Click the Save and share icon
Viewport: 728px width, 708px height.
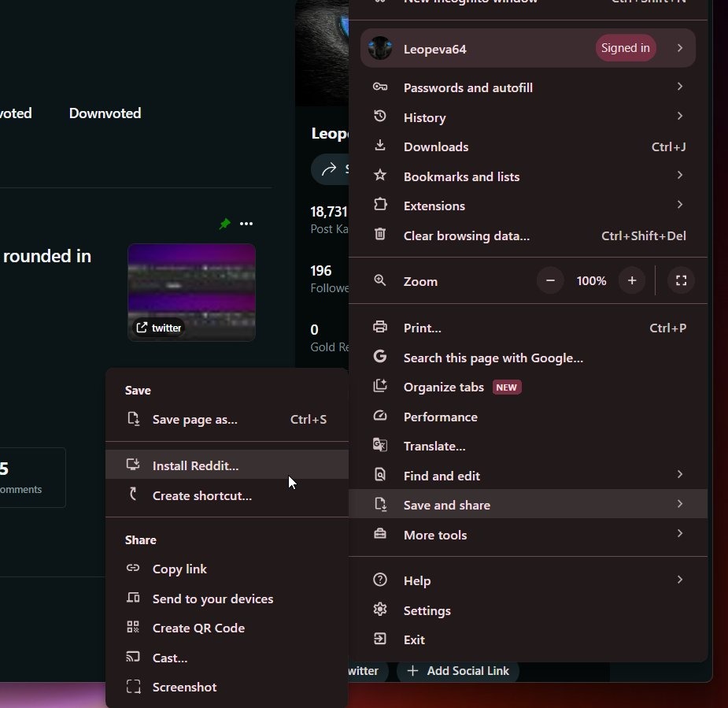pos(380,504)
